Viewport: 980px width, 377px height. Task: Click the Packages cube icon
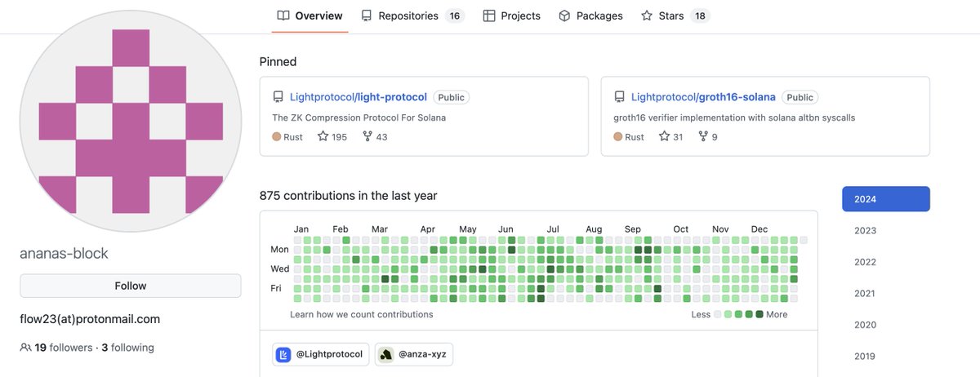(564, 16)
